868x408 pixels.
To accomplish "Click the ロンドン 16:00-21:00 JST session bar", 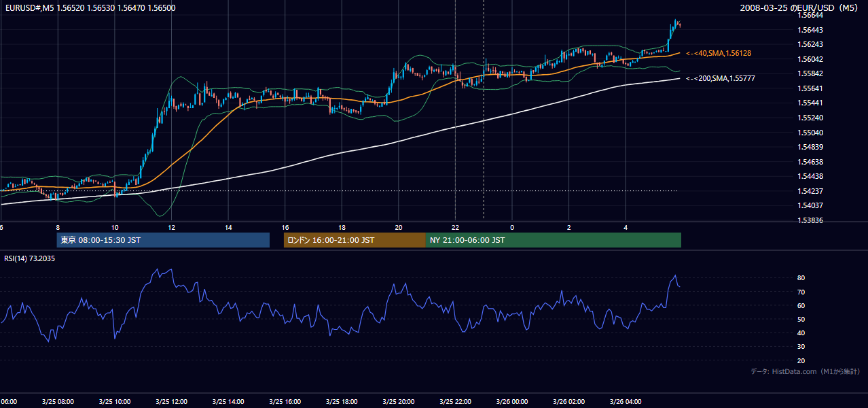I will tap(355, 240).
